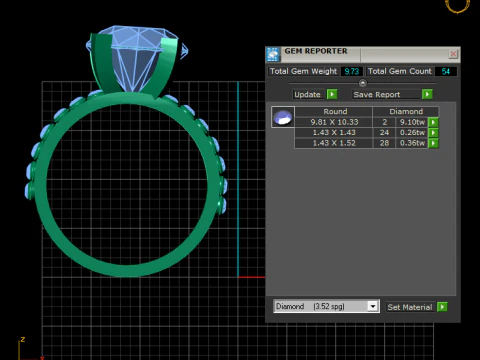The height and width of the screenshot is (360, 480).
Task: Click the quantity 28 cell
Action: pos(384,143)
